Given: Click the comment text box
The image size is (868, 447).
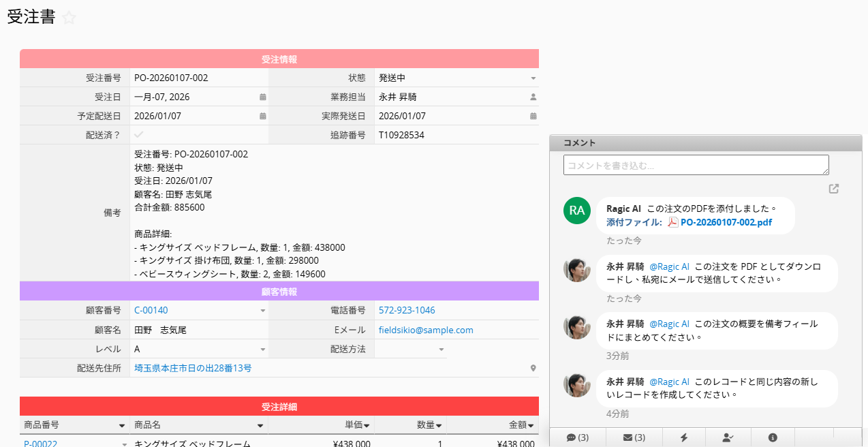Looking at the screenshot, I should pyautogui.click(x=696, y=165).
